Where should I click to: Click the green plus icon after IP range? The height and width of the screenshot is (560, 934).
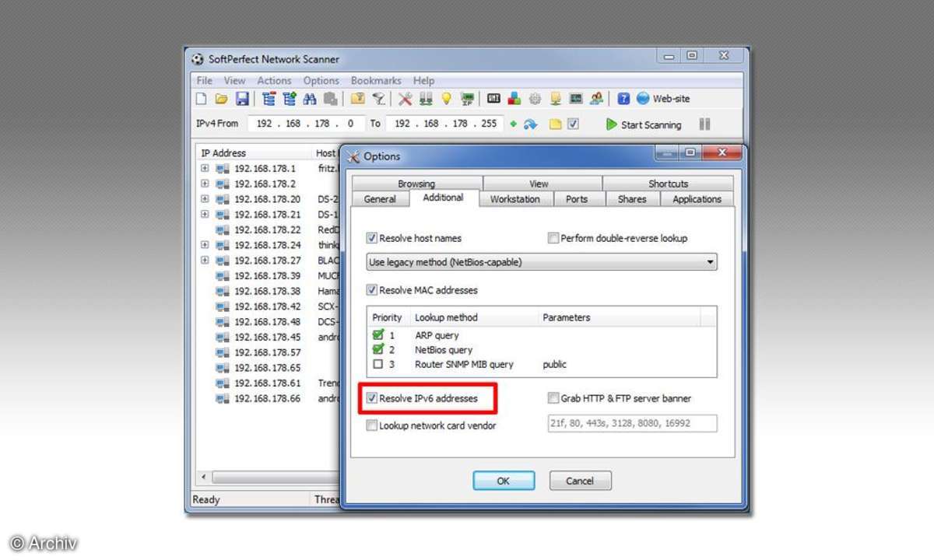[x=513, y=124]
